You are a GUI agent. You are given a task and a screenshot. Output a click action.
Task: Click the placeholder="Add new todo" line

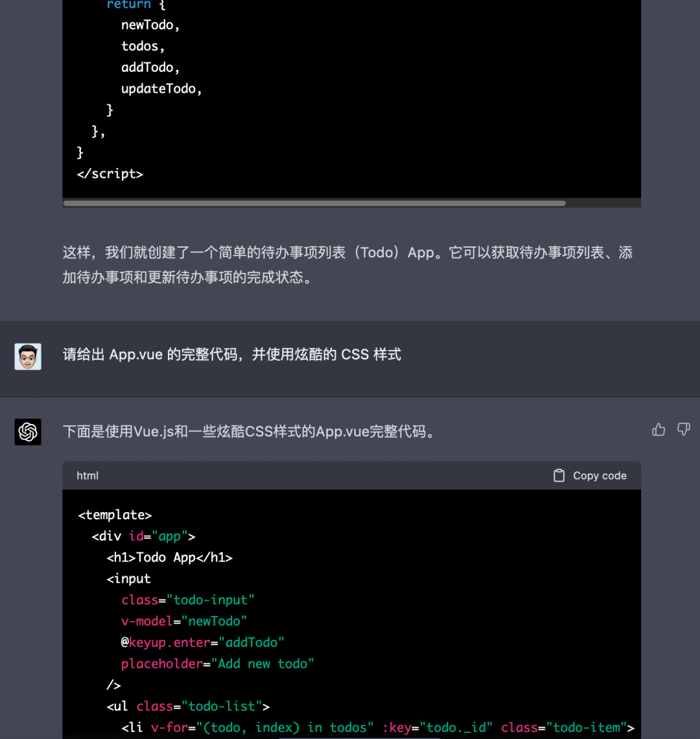coord(217,664)
